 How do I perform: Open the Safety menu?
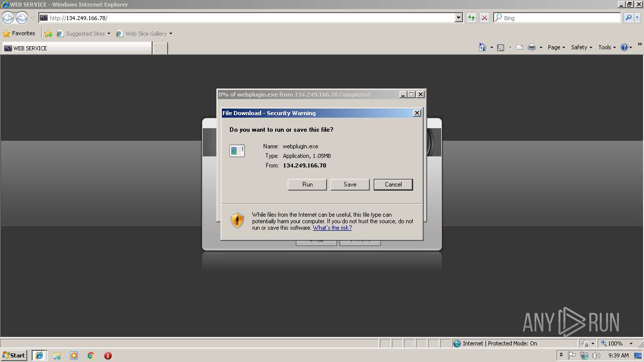coord(582,47)
